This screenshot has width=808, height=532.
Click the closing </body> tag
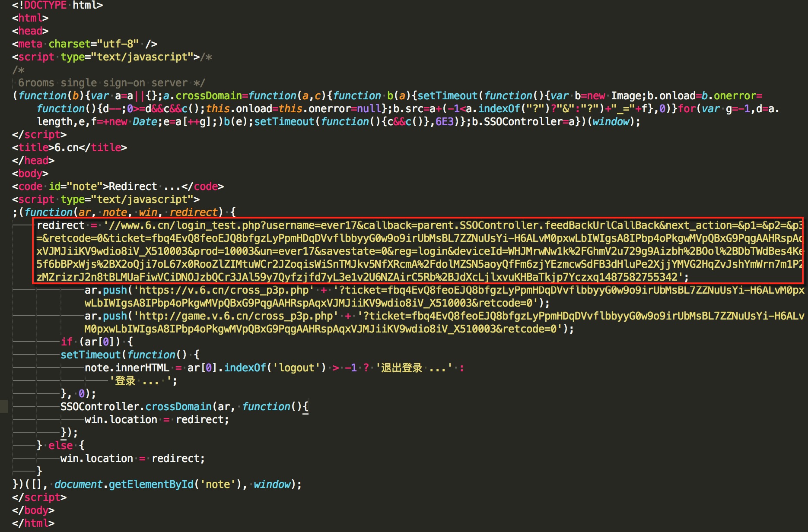coord(33,510)
